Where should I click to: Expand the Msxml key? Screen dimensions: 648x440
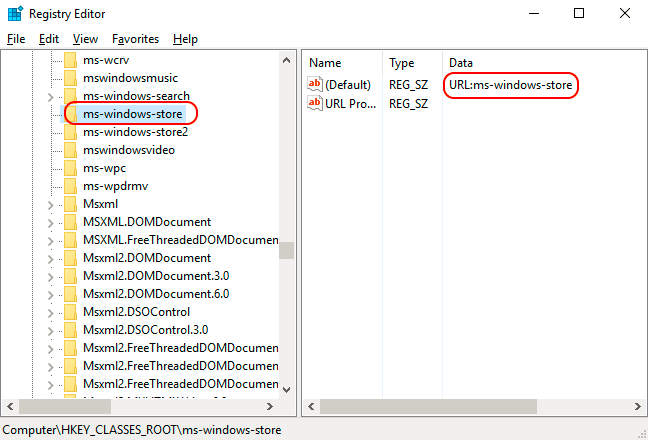(x=50, y=205)
